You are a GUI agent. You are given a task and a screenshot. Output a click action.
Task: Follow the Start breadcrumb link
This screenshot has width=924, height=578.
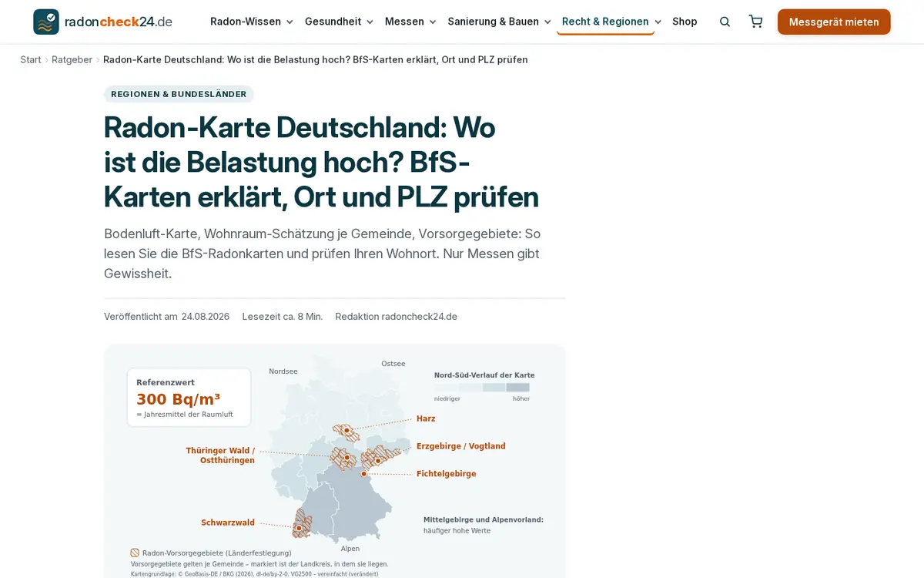31,59
